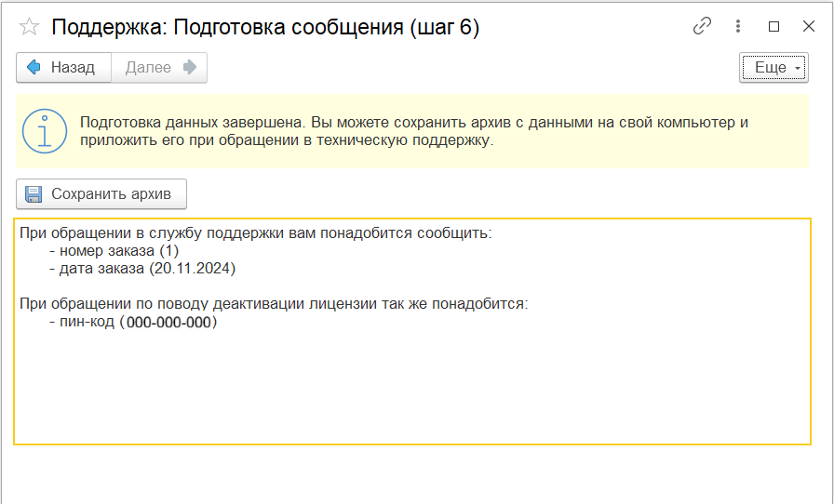Click the order number line номер заказа (1)
The width and height of the screenshot is (834, 504).
coord(114,251)
